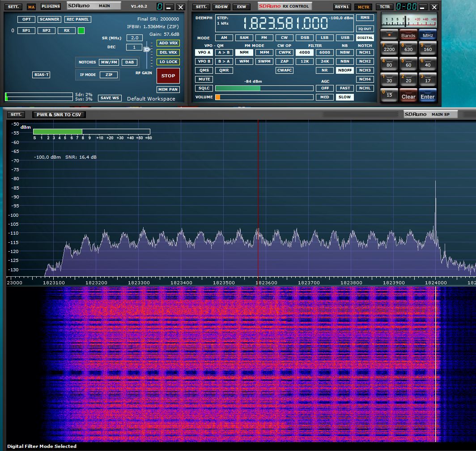Click the dot key on the keypad
476x451 pixels.
pos(389,35)
